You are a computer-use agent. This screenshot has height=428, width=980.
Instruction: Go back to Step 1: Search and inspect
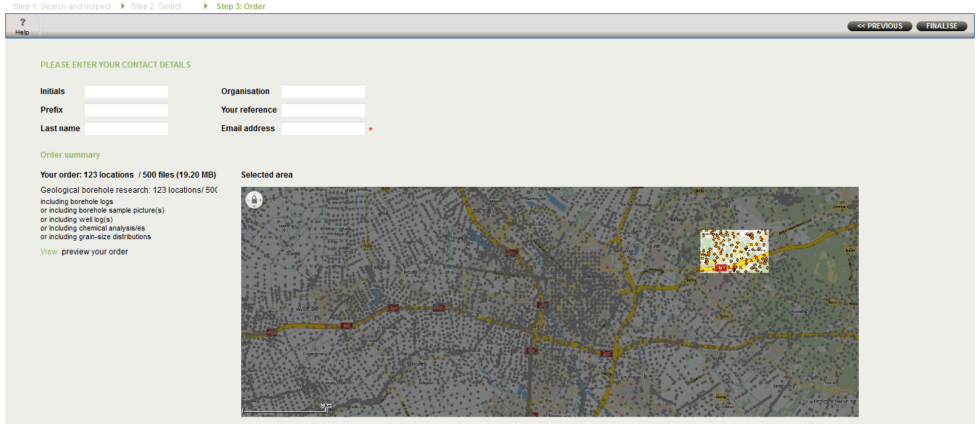tap(62, 7)
